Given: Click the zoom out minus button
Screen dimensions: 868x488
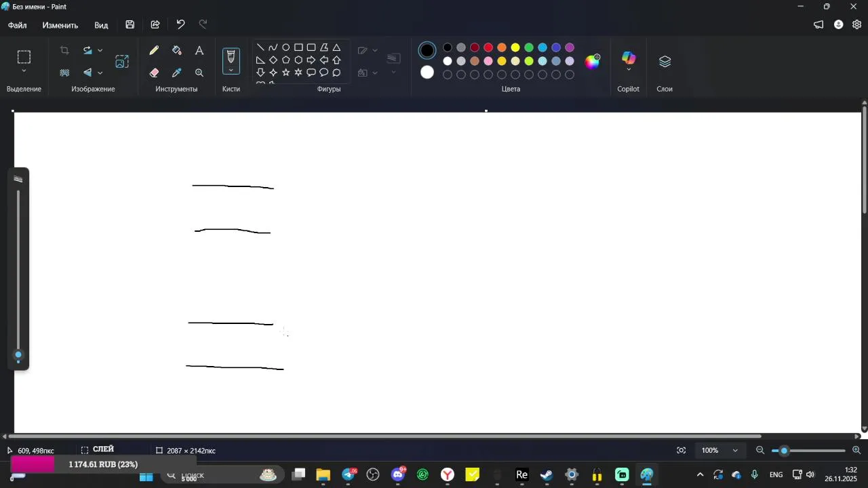Looking at the screenshot, I should pyautogui.click(x=760, y=450).
